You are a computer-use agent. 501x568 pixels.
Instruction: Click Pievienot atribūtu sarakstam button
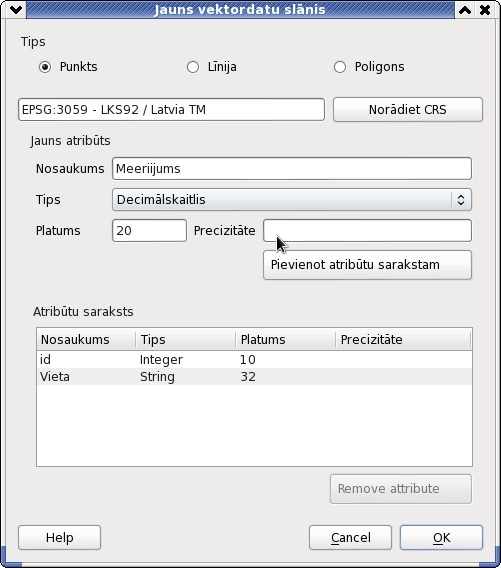click(x=367, y=265)
